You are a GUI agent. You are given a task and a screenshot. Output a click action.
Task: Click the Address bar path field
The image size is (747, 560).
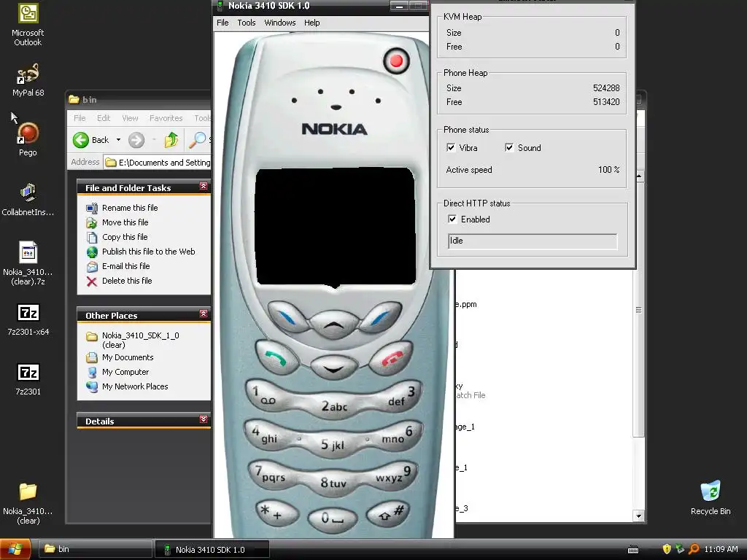tap(158, 163)
